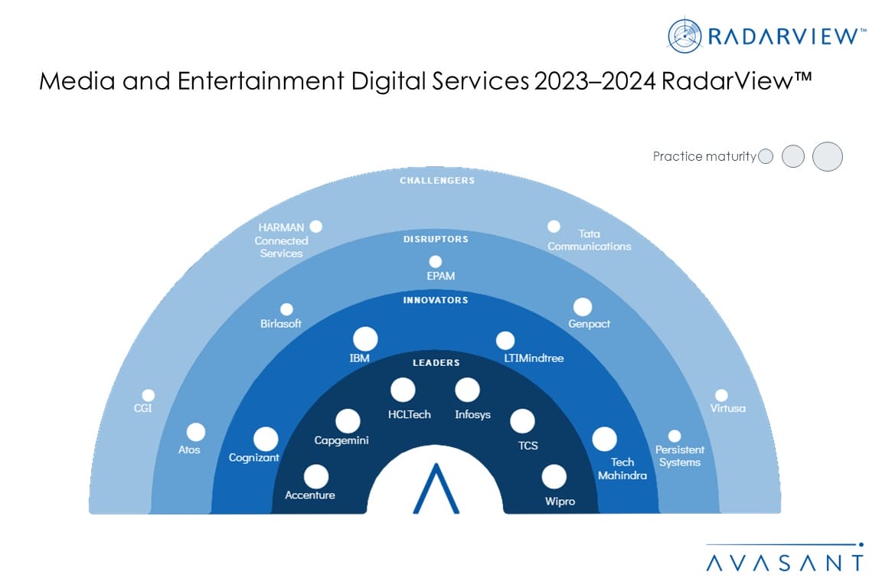The width and height of the screenshot is (882, 588).
Task: Click the small CGI dot marker
Action: 149,395
